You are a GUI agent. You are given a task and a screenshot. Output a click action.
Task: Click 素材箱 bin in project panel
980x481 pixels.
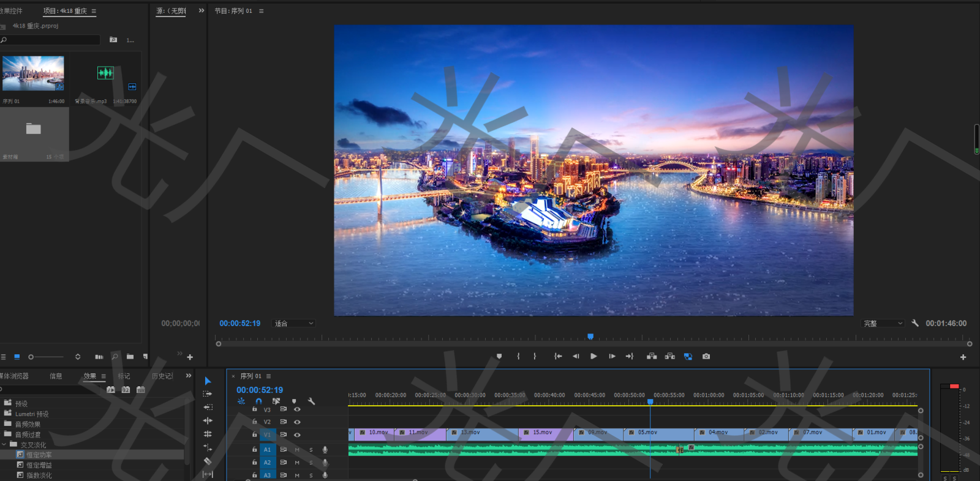[34, 134]
